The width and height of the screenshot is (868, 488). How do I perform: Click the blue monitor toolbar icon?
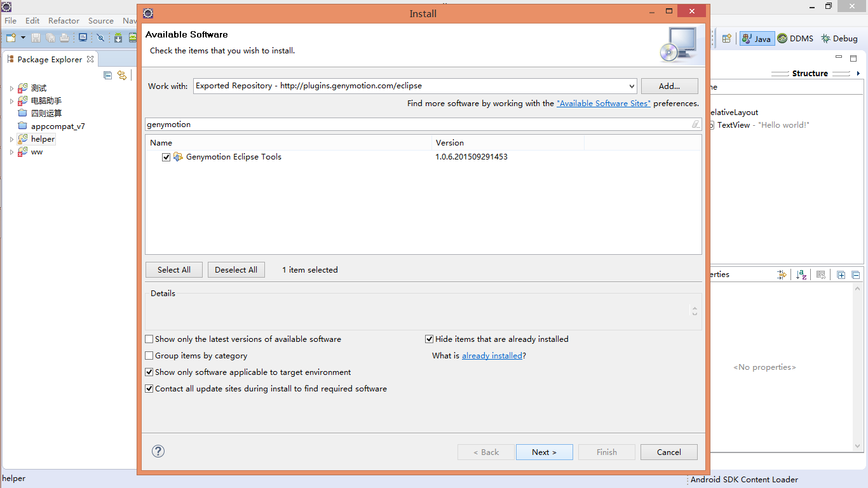pyautogui.click(x=83, y=38)
